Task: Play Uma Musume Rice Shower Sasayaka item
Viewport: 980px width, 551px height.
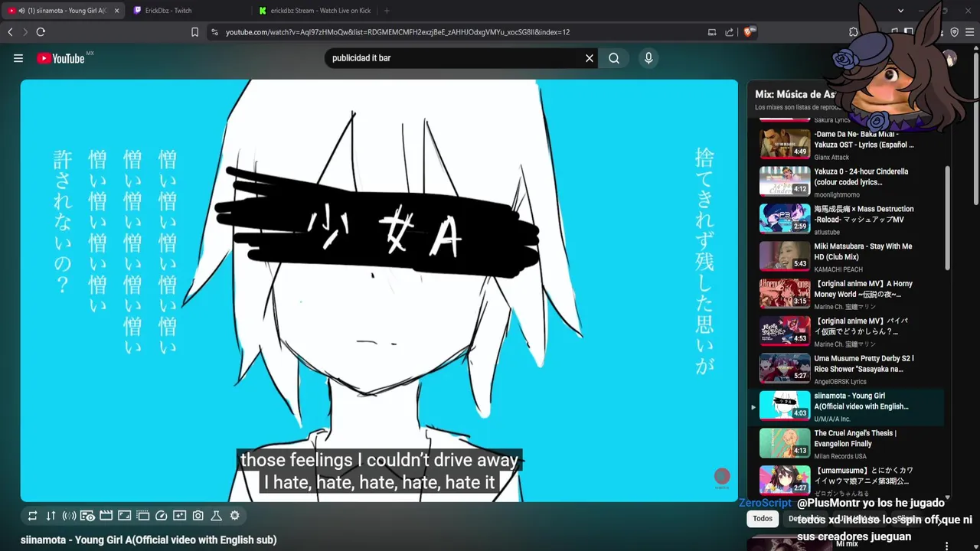Action: [846, 370]
